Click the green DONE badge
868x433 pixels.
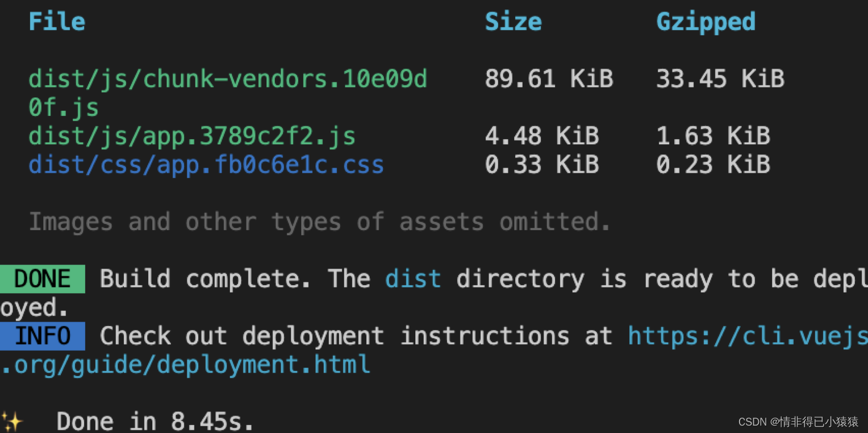(x=43, y=279)
